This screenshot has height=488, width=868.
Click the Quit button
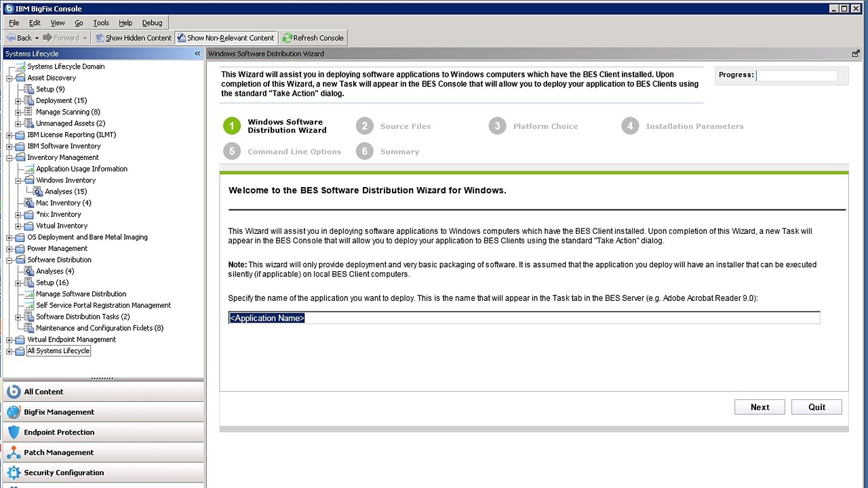[816, 407]
